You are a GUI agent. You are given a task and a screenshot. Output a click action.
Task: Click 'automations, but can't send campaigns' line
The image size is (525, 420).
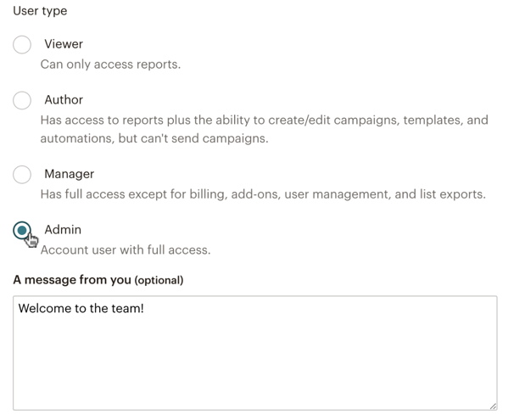coord(154,138)
